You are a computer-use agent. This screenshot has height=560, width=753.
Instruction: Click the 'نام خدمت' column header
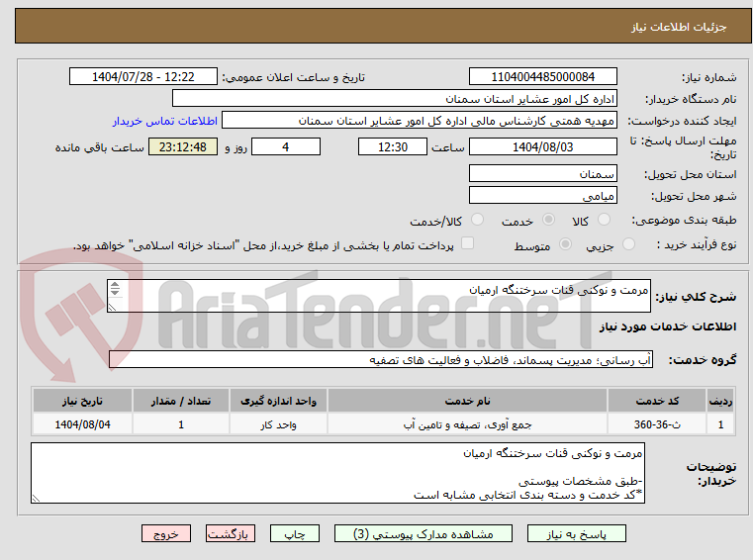(x=468, y=401)
